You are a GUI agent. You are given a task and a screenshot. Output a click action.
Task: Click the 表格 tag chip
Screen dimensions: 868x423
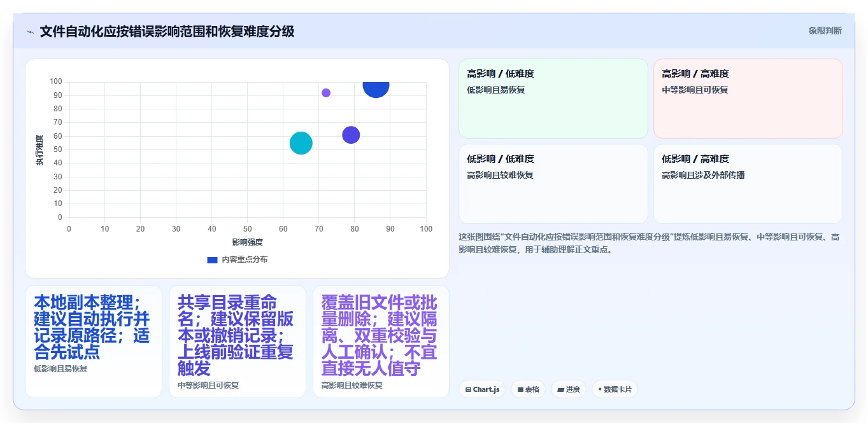(528, 389)
